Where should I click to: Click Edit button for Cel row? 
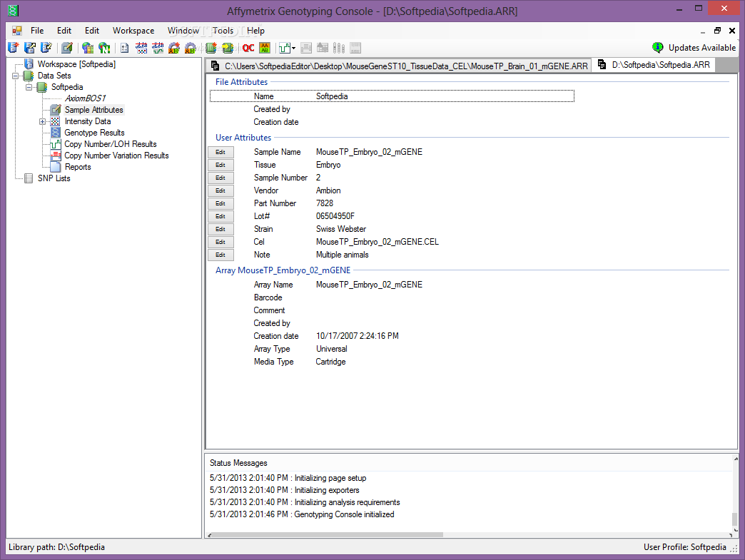(x=221, y=242)
